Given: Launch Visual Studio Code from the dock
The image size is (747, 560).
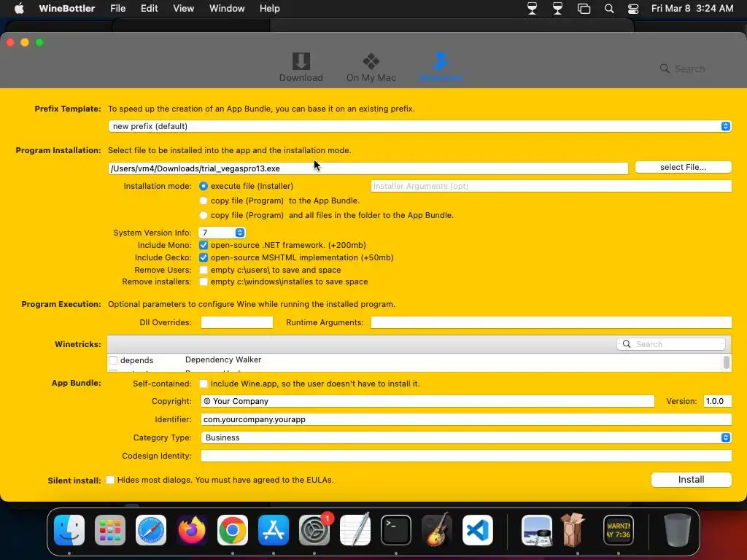Looking at the screenshot, I should [477, 530].
